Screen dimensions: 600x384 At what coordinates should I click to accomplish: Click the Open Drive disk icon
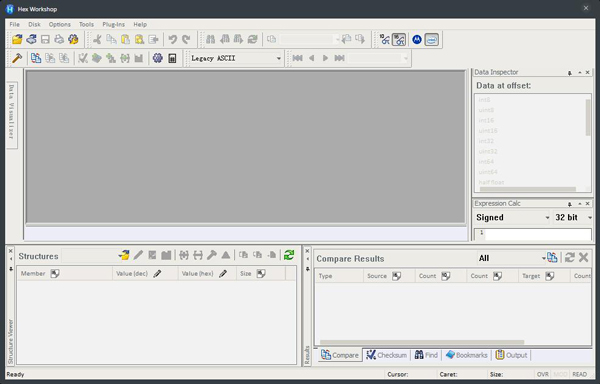point(31,39)
